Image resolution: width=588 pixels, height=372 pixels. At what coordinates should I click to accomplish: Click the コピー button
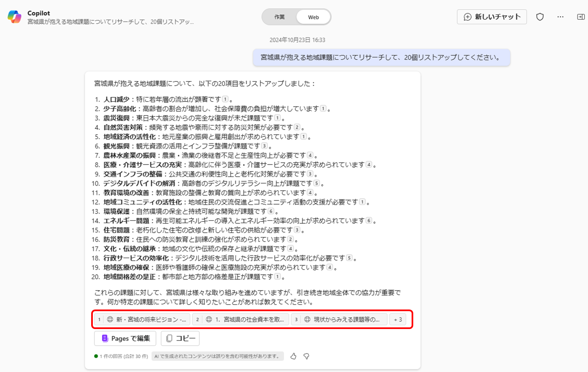coord(180,338)
